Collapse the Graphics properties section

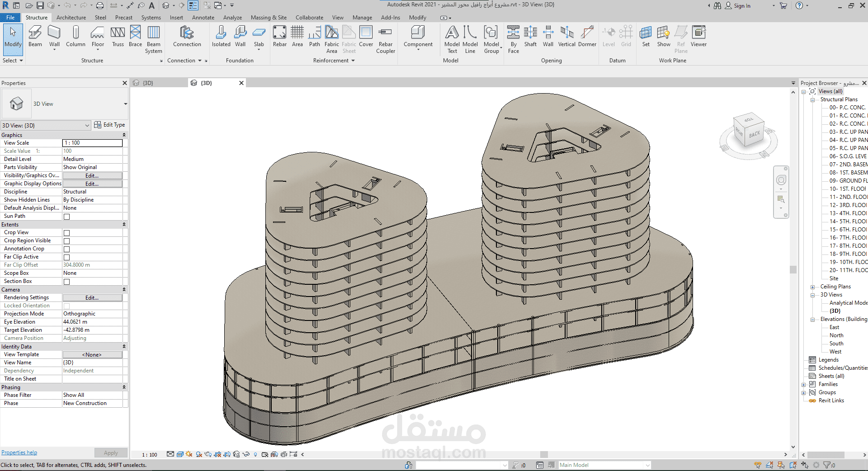[124, 135]
